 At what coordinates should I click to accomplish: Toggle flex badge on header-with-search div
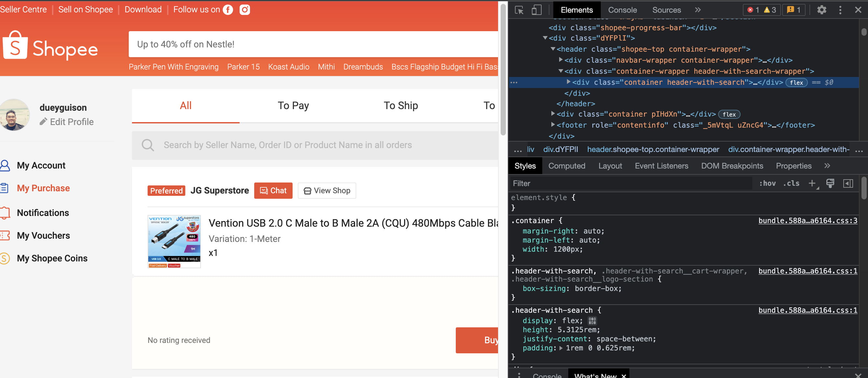(796, 82)
